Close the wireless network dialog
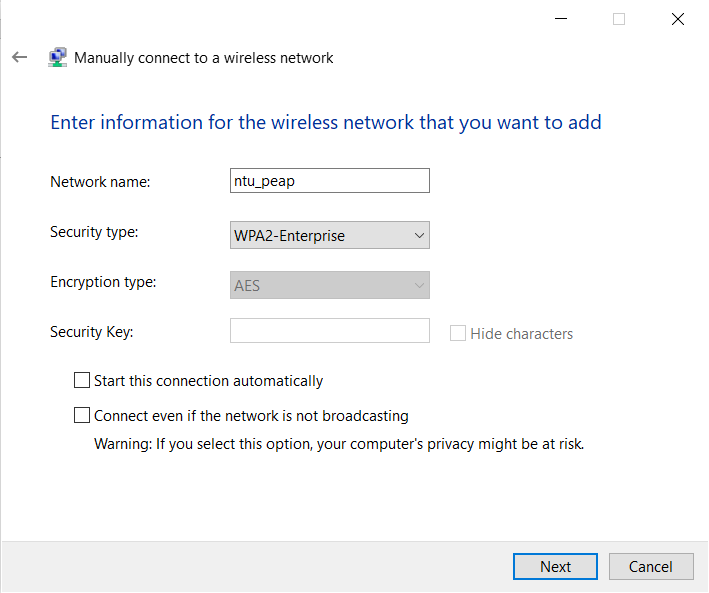This screenshot has height=593, width=709. coord(677,19)
